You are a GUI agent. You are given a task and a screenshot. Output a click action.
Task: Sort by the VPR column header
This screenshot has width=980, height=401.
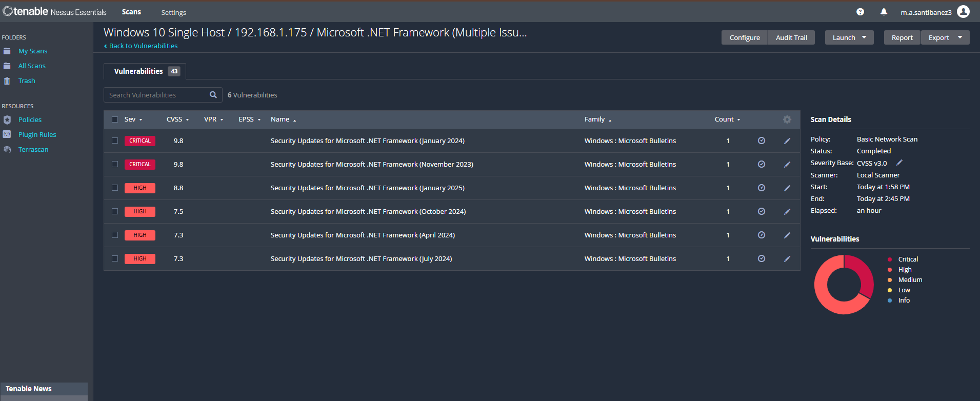coord(214,119)
